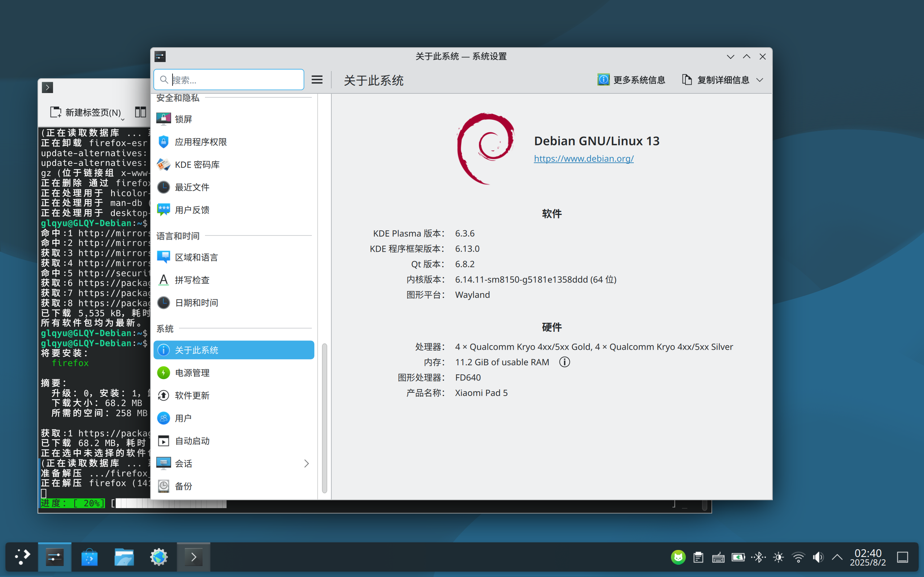Image resolution: width=924 pixels, height=577 pixels.
Task: Click the memory info icon beside RAM
Action: click(x=565, y=362)
